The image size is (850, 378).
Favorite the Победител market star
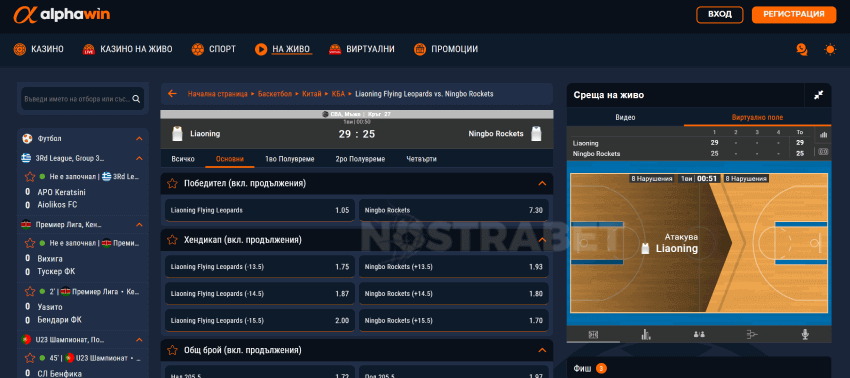(x=172, y=183)
